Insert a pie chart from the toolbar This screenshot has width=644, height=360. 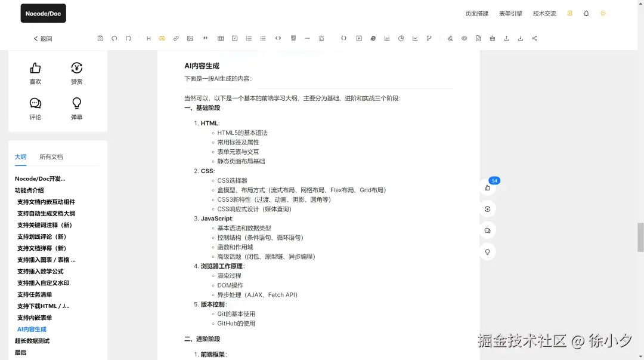(401, 38)
